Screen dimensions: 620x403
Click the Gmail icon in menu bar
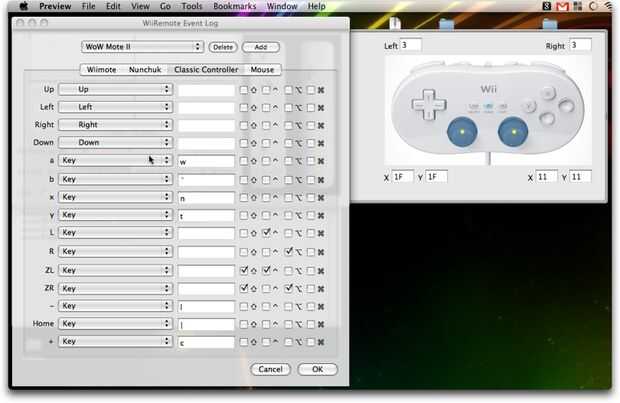562,6
